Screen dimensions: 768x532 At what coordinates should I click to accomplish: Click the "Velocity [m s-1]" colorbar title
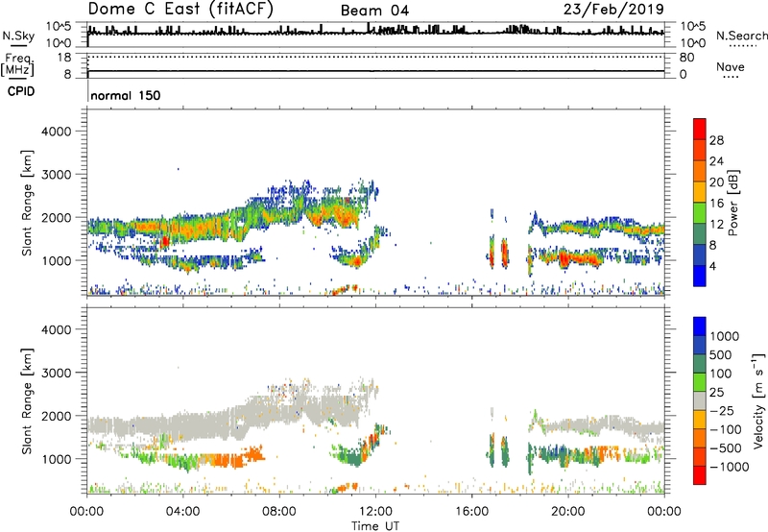point(758,400)
